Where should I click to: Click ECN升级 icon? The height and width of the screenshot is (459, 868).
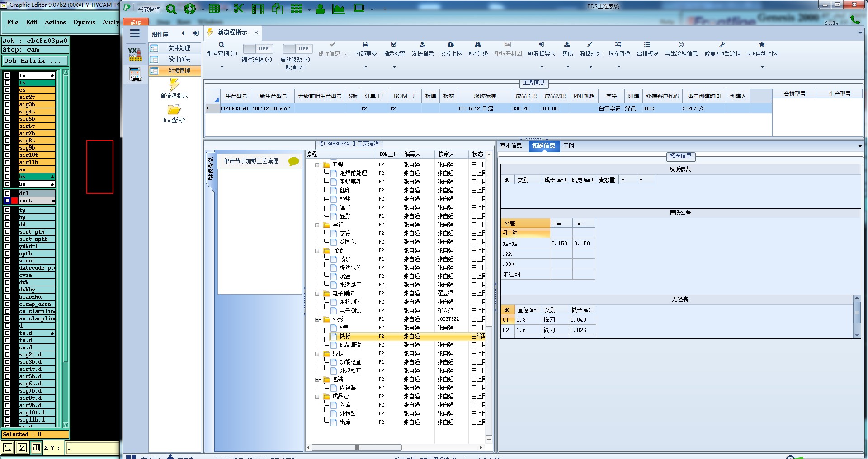click(478, 45)
